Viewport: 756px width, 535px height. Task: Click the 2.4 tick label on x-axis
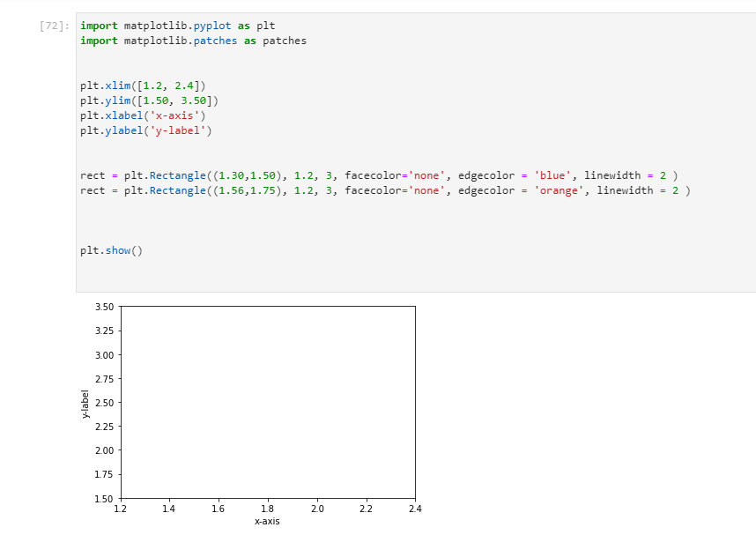(414, 509)
